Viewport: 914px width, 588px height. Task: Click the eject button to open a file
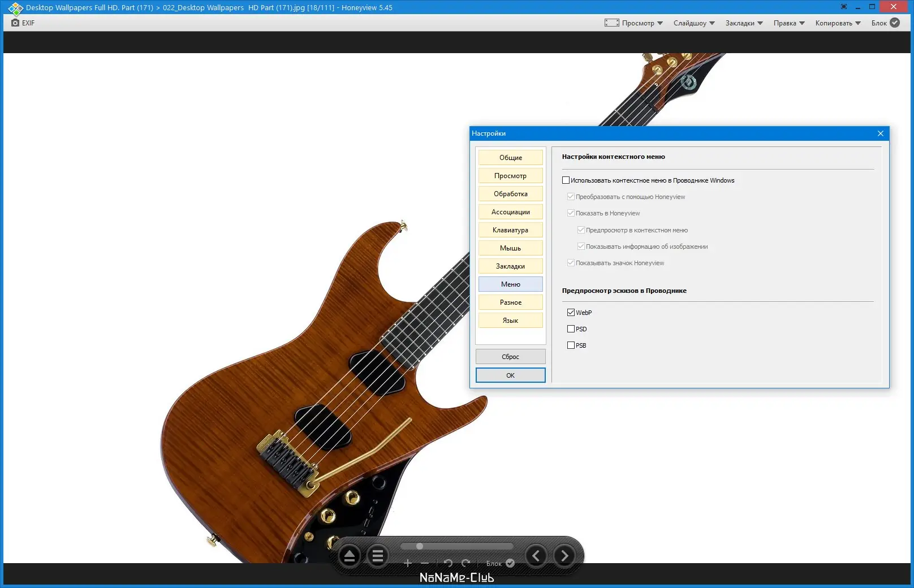coord(350,556)
